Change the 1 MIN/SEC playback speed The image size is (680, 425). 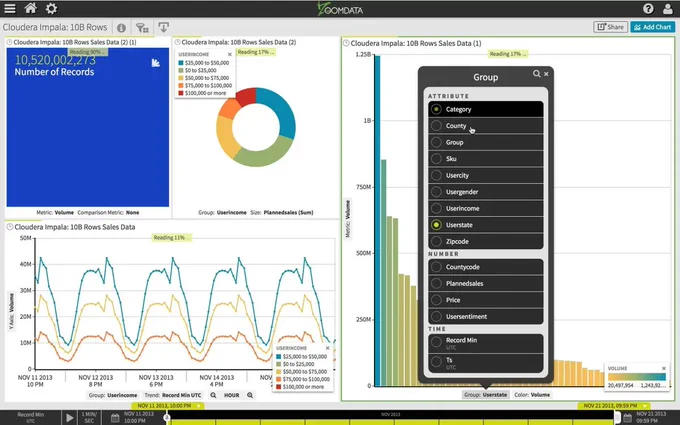pyautogui.click(x=89, y=418)
